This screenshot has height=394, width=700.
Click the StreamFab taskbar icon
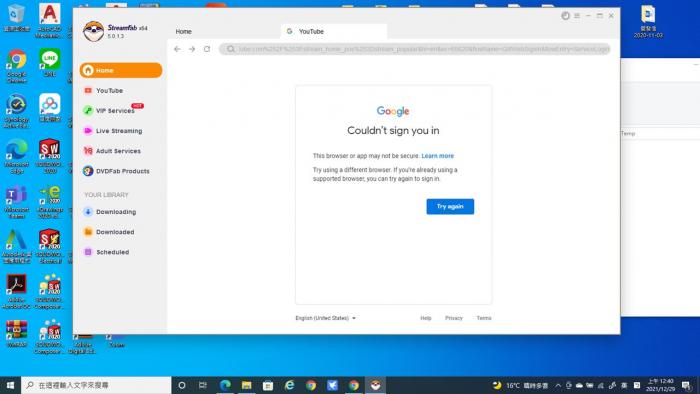pos(375,385)
